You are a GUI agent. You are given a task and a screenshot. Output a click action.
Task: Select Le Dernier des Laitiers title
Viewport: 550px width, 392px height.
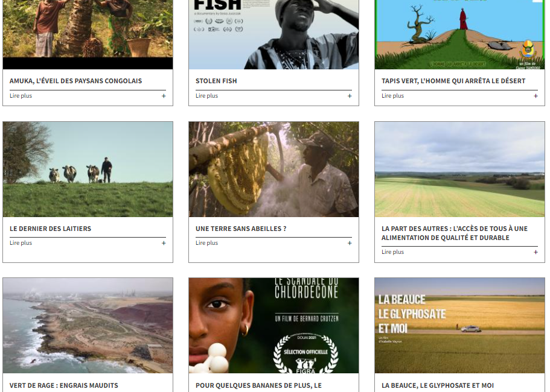pos(50,229)
